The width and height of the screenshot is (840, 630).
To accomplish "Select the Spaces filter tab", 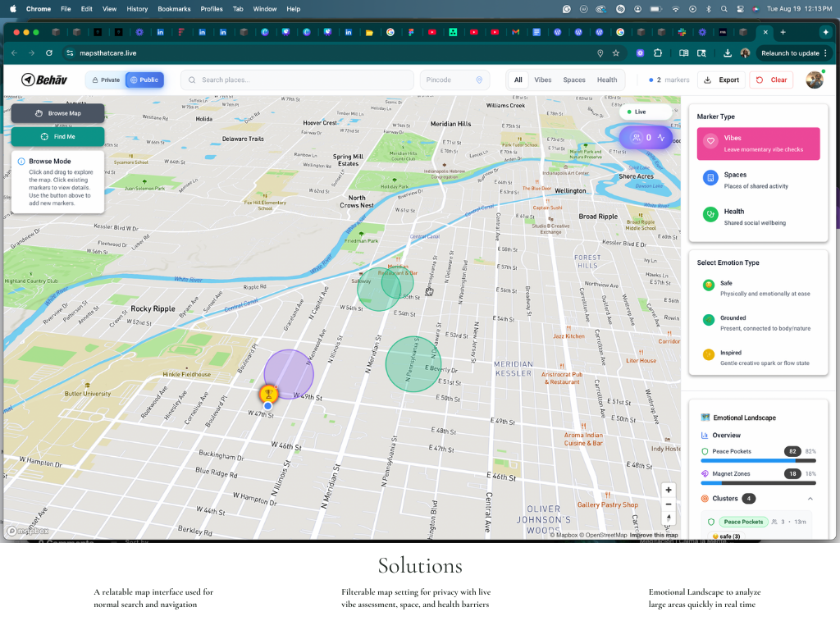I will pyautogui.click(x=574, y=80).
